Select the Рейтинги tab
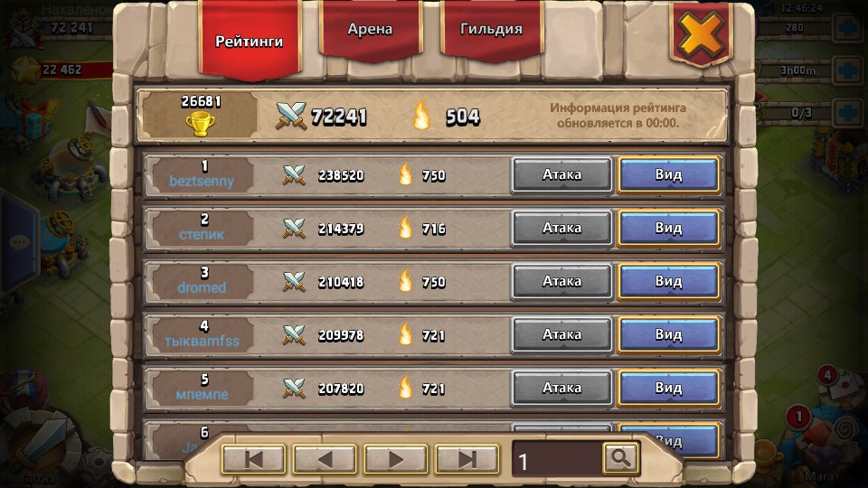This screenshot has height=488, width=868. (250, 41)
